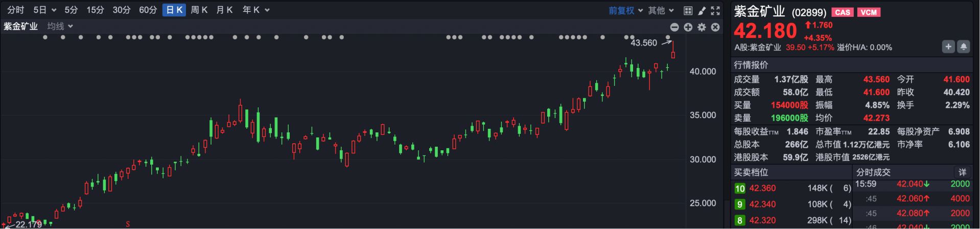
Task: Switch to the 周K tab
Action: (x=199, y=10)
